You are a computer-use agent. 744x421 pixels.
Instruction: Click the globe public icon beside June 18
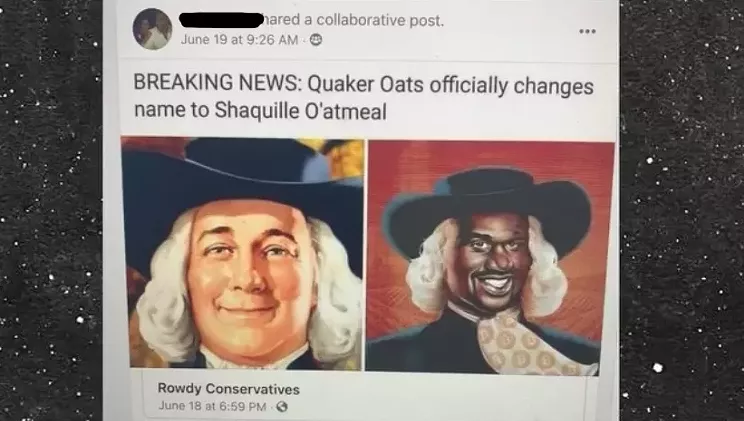(282, 407)
